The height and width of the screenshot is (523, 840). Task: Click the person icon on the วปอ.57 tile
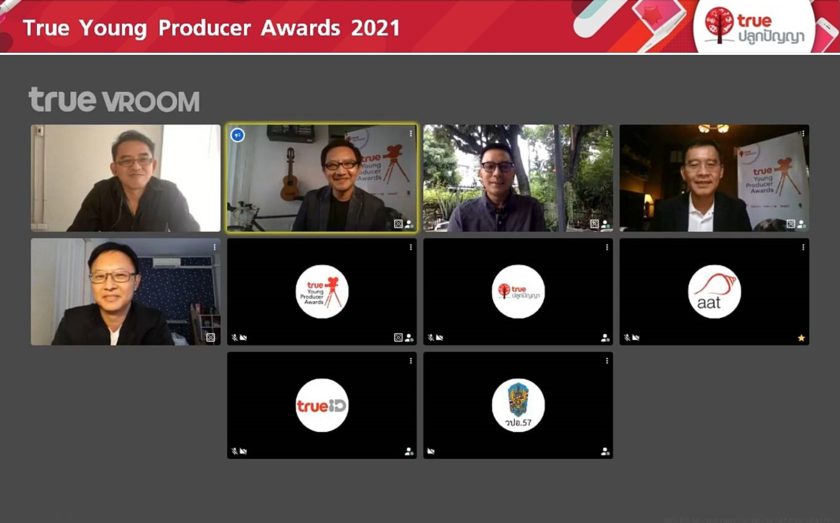click(x=605, y=451)
